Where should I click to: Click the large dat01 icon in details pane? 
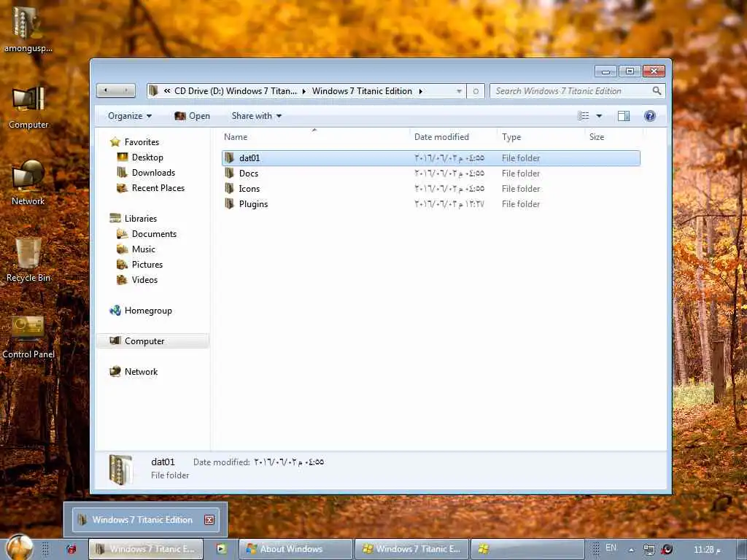pos(120,469)
